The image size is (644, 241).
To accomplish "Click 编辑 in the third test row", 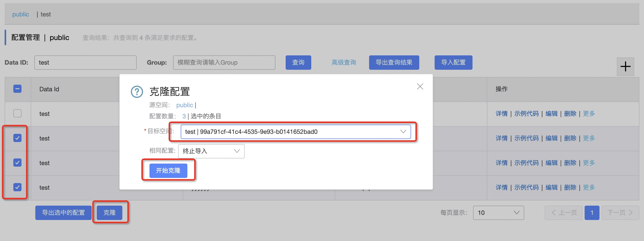I will point(552,163).
